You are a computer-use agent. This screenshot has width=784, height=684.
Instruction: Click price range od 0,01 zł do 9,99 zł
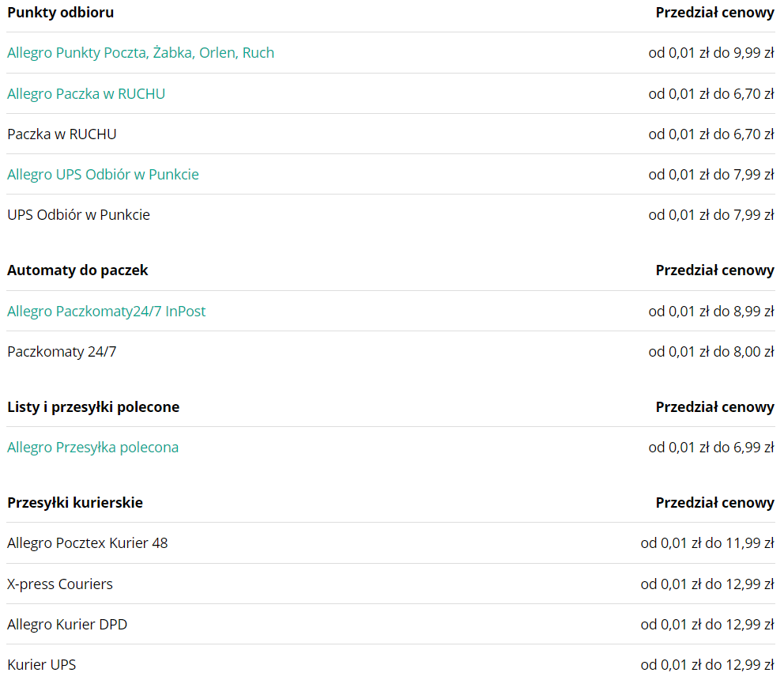[x=711, y=52]
